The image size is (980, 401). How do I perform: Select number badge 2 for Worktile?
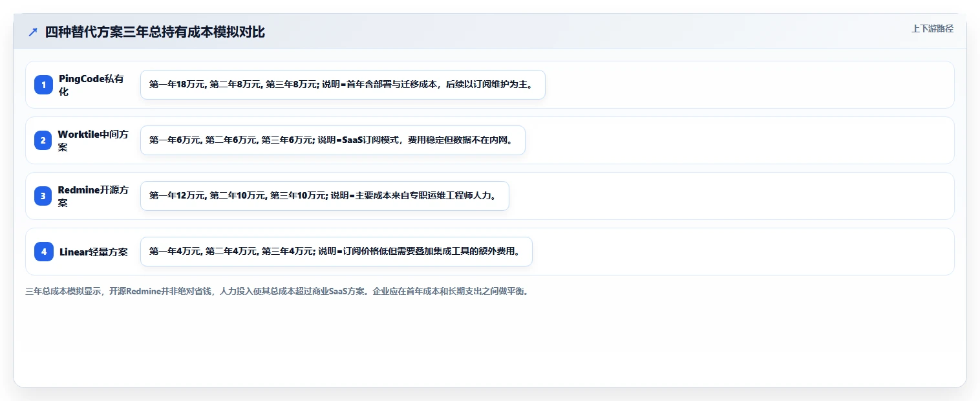coord(43,140)
